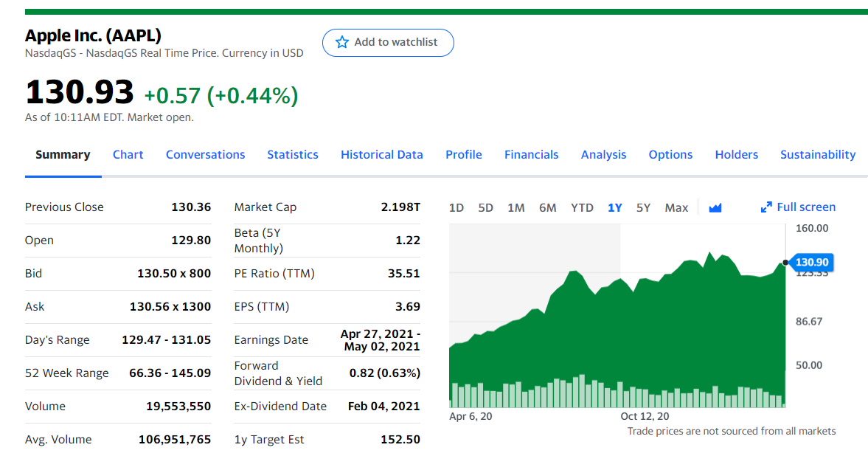This screenshot has height=470, width=868.
Task: Click the trade prices disclaimer text
Action: 732,431
